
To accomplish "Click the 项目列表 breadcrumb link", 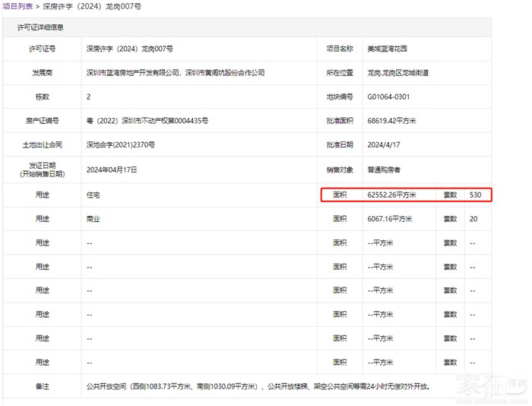I will point(17,6).
